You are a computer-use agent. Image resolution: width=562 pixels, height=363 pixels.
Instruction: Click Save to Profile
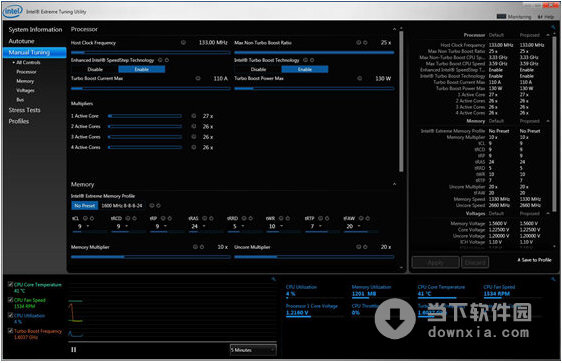pos(534,260)
